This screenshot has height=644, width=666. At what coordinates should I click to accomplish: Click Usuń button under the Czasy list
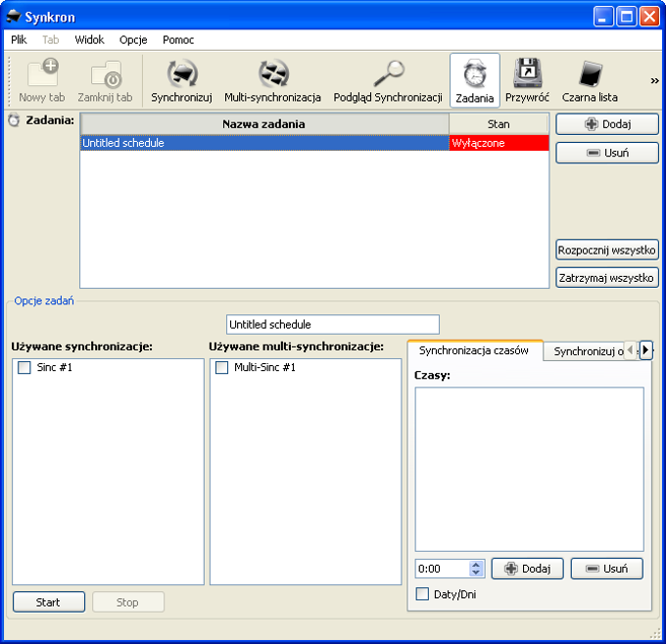607,569
